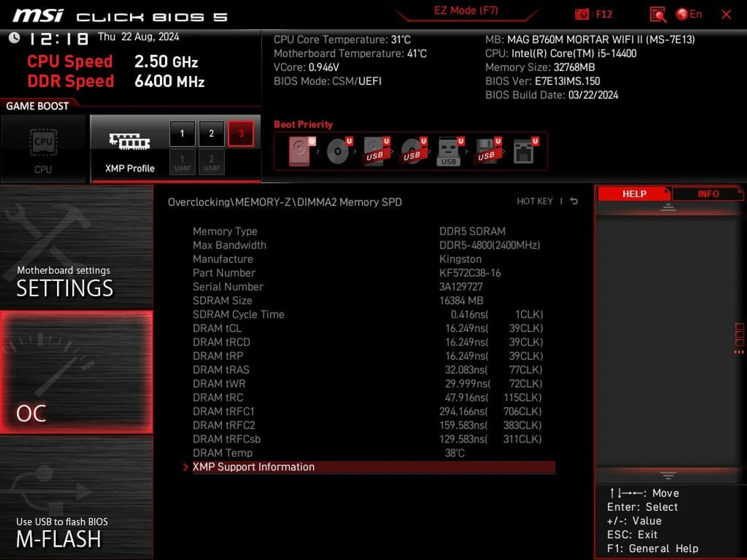Click the DRAM tCL row
This screenshot has height=560, width=747.
click(373, 328)
